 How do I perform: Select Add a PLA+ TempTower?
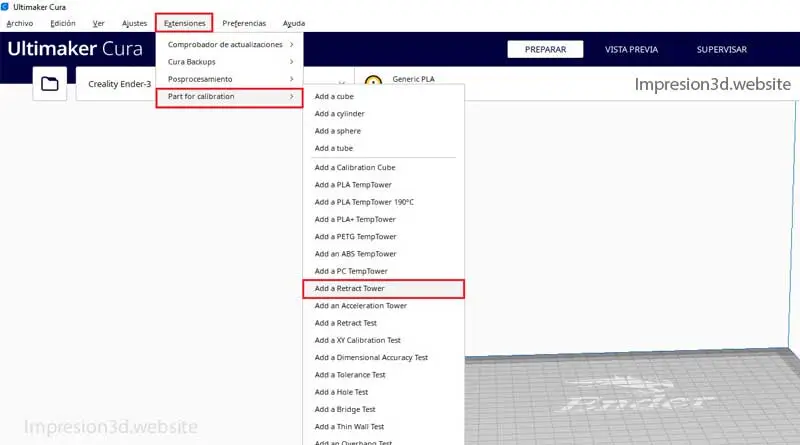coord(384,219)
